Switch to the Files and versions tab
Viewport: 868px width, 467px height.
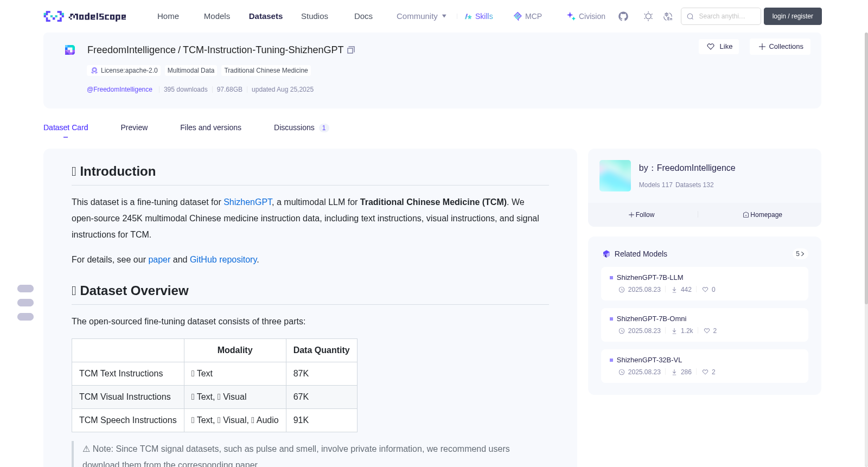210,127
